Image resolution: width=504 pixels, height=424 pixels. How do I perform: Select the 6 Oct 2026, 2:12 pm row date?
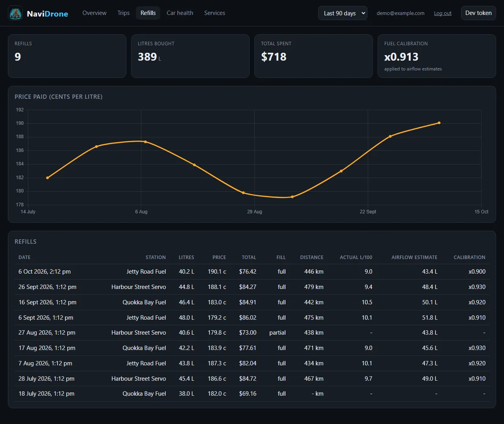click(x=44, y=272)
